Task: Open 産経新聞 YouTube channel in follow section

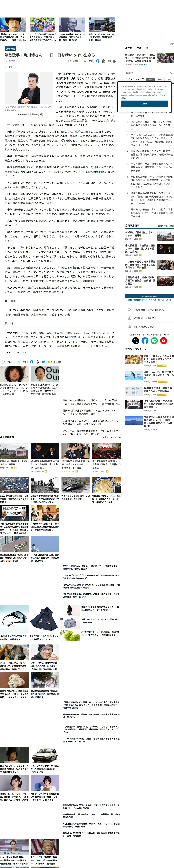Action: 164,341
